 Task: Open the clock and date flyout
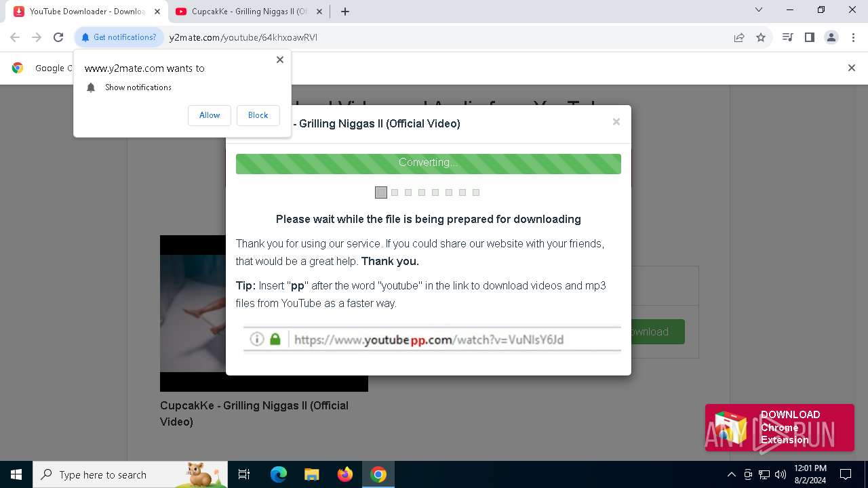click(x=810, y=474)
